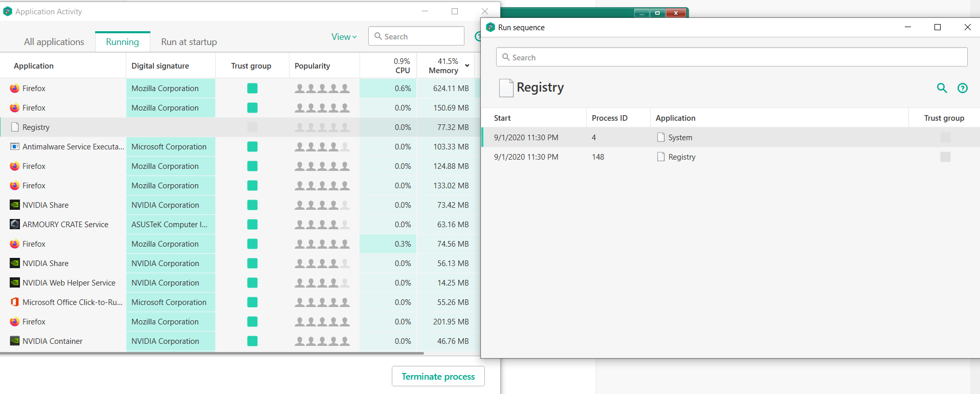980x394 pixels.
Task: Sort by the Digital signature column
Action: [160, 66]
